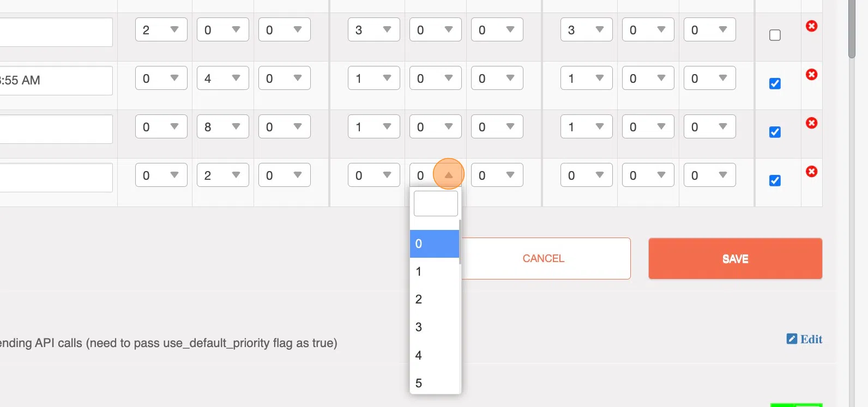Collapse the open dropdown using up arrow
868x407 pixels.
pos(448,175)
